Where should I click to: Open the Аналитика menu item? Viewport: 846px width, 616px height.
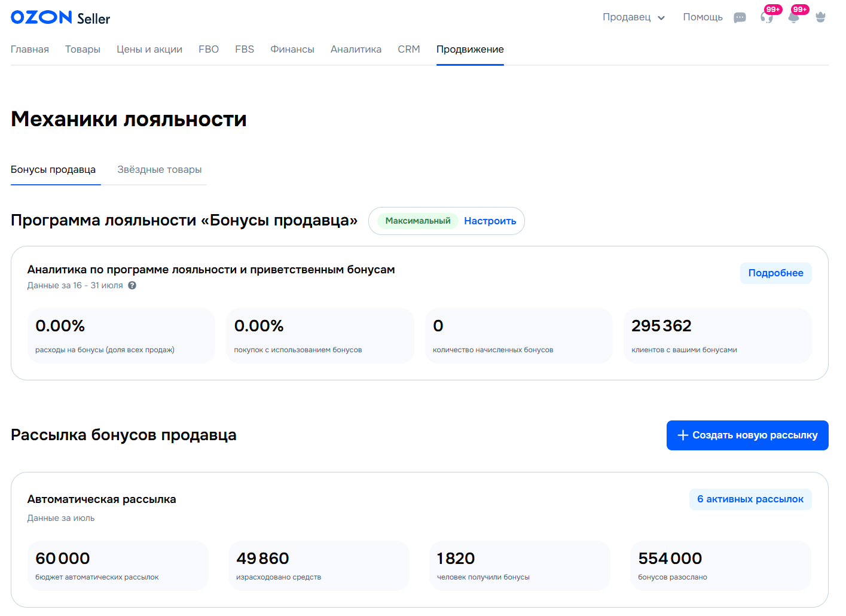[x=356, y=49]
